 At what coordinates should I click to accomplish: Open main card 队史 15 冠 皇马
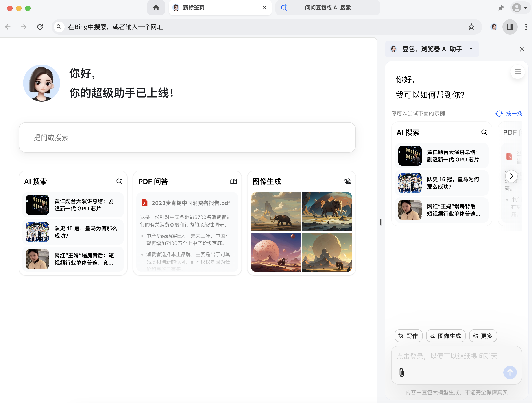pyautogui.click(x=73, y=232)
